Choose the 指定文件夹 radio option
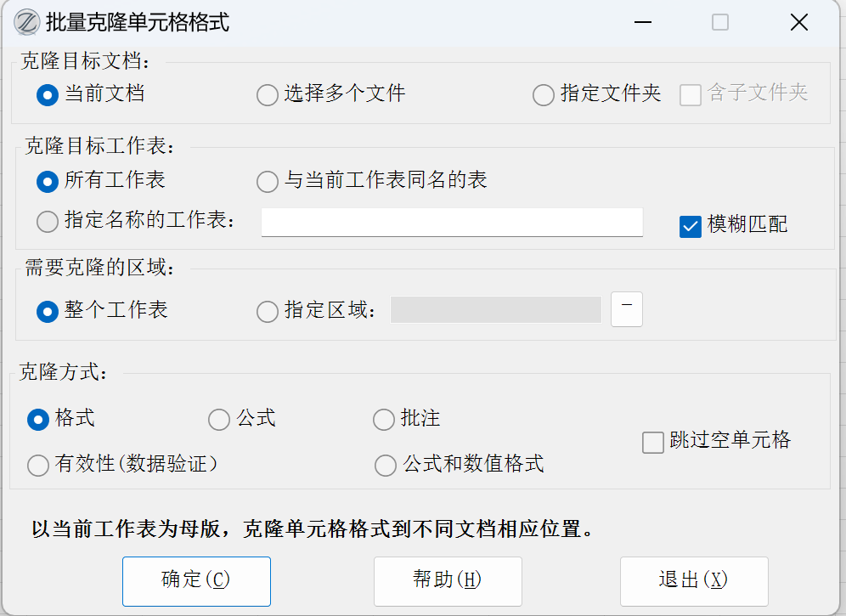Screen dimensions: 846x616 pyautogui.click(x=544, y=94)
